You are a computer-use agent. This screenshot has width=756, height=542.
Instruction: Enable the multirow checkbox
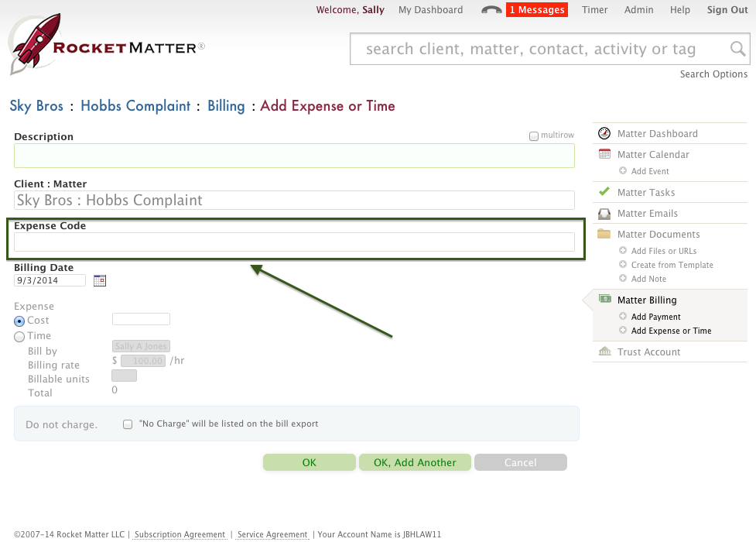click(x=534, y=136)
